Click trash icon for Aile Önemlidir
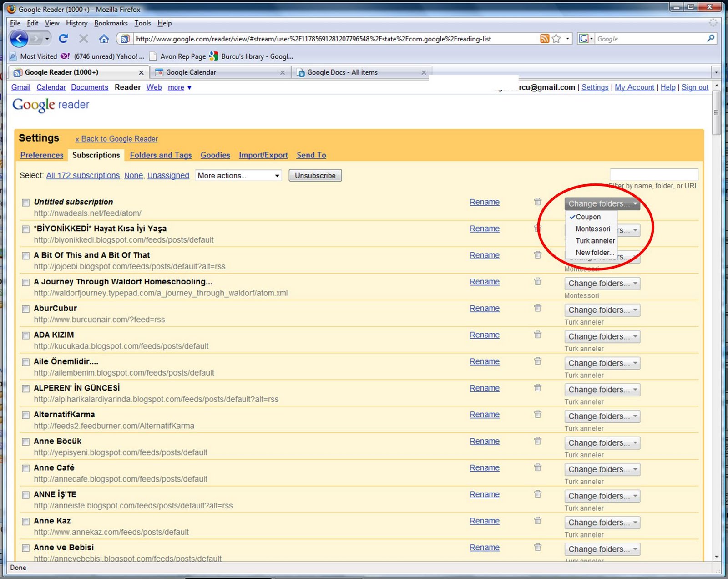This screenshot has height=579, width=728. 538,361
